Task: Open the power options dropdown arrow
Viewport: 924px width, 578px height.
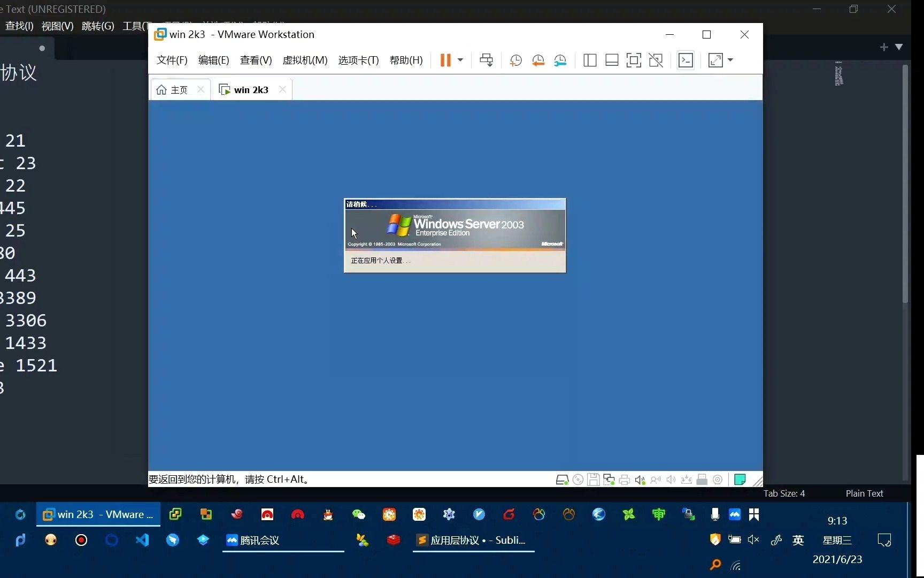Action: pos(460,60)
